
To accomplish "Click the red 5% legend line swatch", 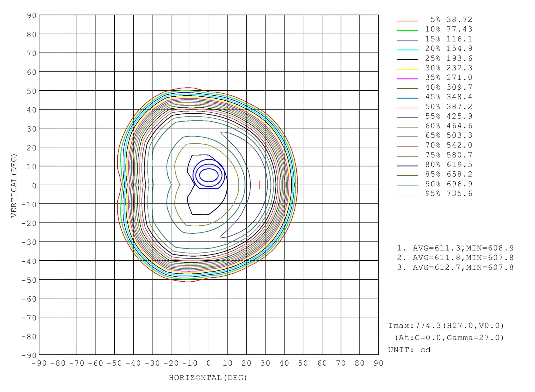I will tap(407, 21).
